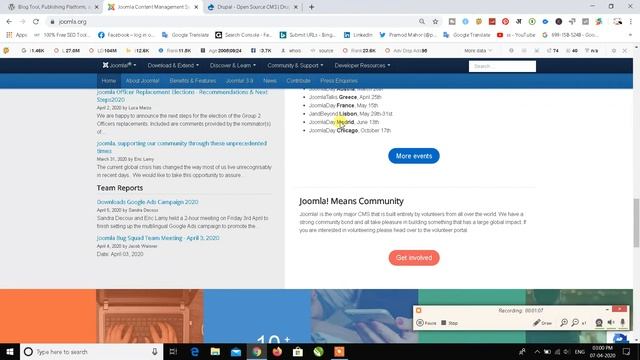Open File Explorer from the taskbar
The image size is (640, 360).
215,351
